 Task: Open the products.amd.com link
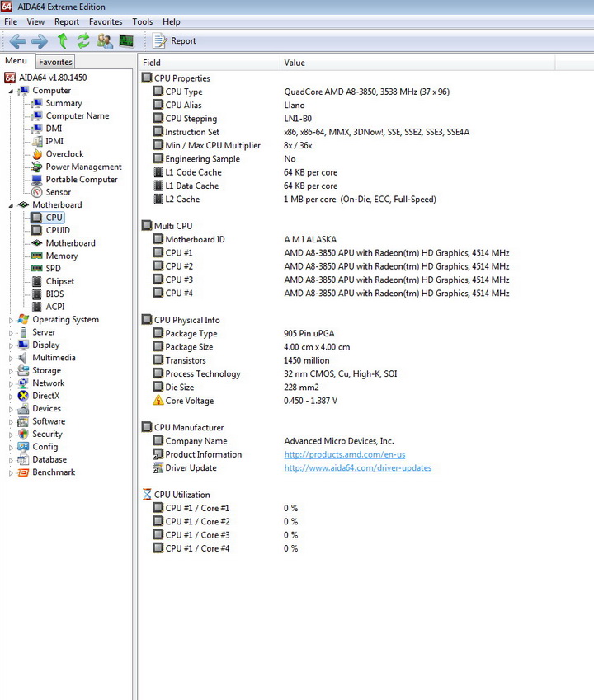point(345,454)
